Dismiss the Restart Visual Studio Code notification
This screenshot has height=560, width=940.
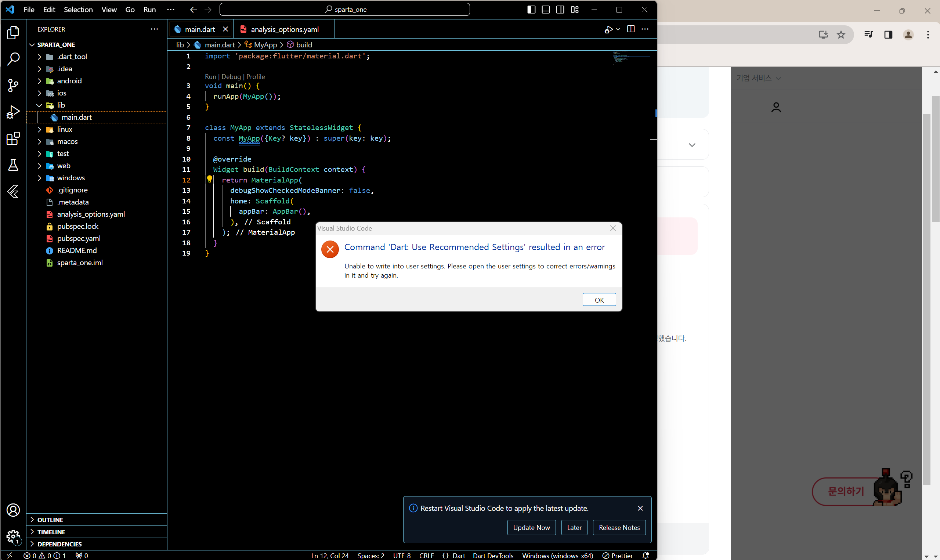(x=640, y=508)
